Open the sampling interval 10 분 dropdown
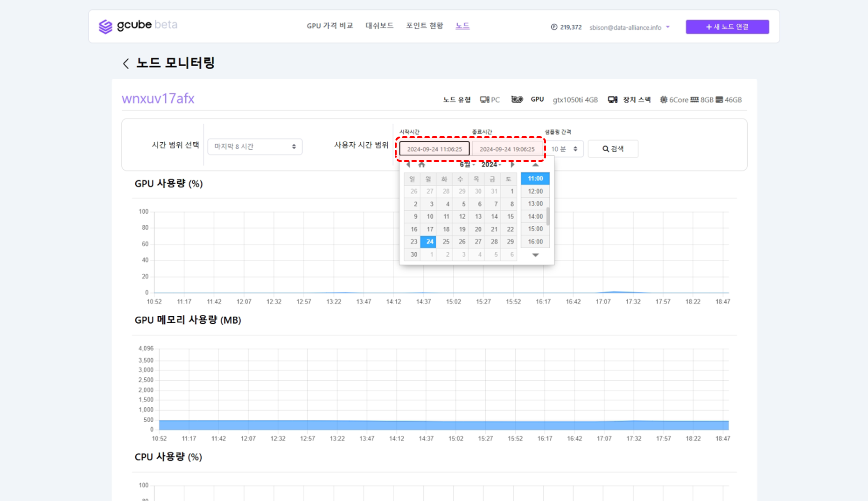The image size is (868, 501). pos(564,149)
